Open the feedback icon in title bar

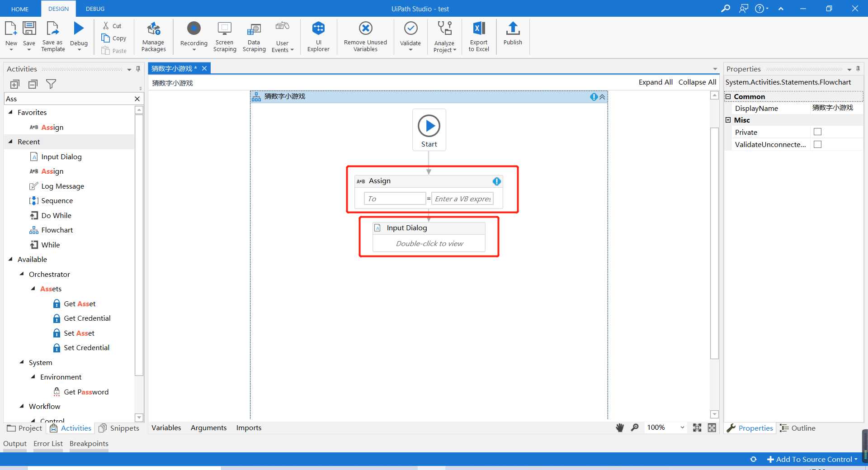click(x=744, y=9)
